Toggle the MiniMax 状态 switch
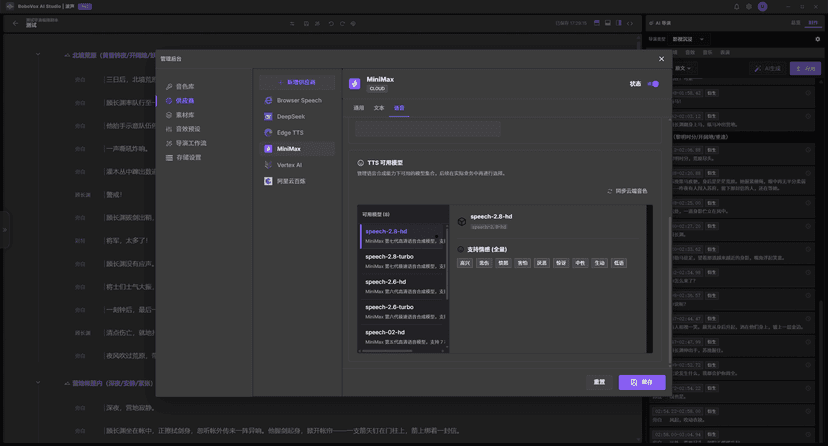 tap(653, 84)
